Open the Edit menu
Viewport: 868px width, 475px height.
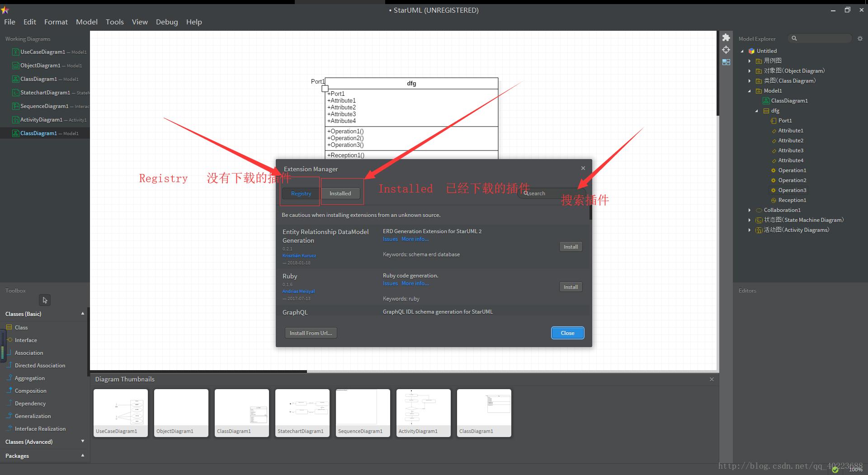(x=30, y=22)
